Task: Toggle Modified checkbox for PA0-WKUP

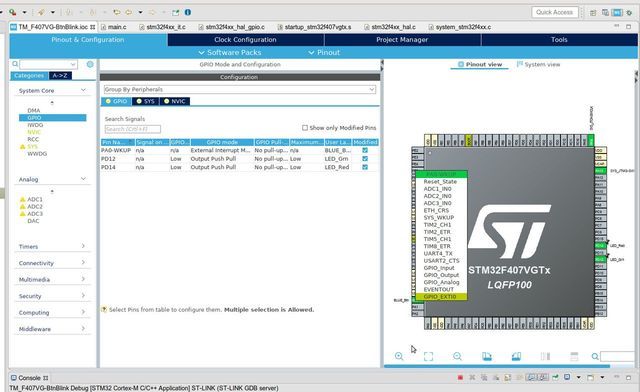Action: (x=365, y=150)
